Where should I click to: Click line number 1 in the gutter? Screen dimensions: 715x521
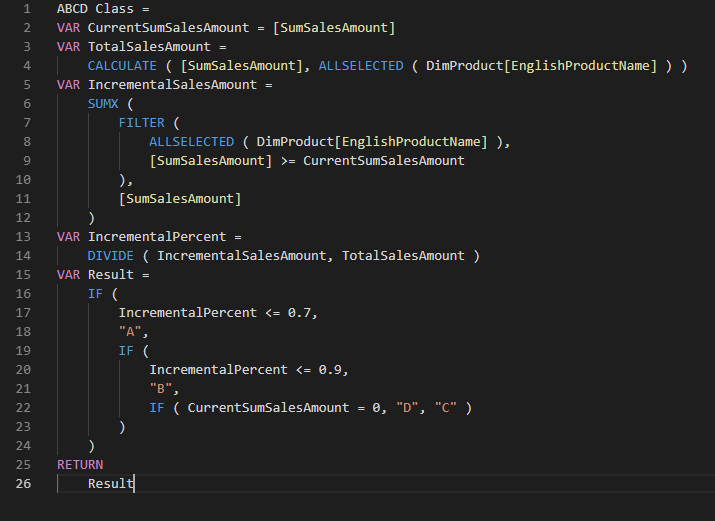click(x=26, y=8)
